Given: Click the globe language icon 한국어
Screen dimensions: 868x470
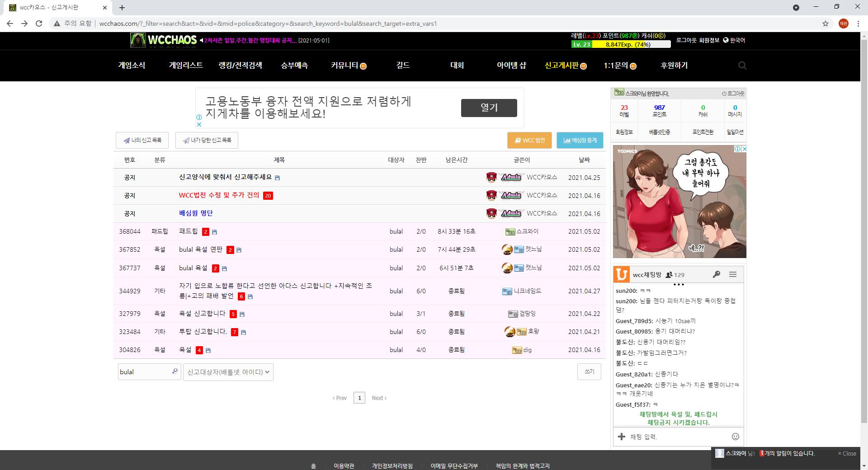Looking at the screenshot, I should click(x=734, y=40).
